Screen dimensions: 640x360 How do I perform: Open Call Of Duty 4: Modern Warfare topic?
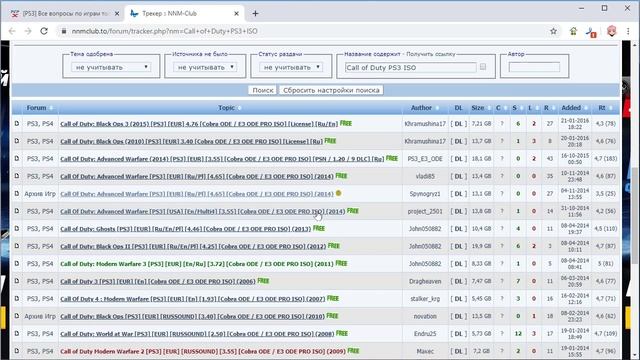[193, 299]
